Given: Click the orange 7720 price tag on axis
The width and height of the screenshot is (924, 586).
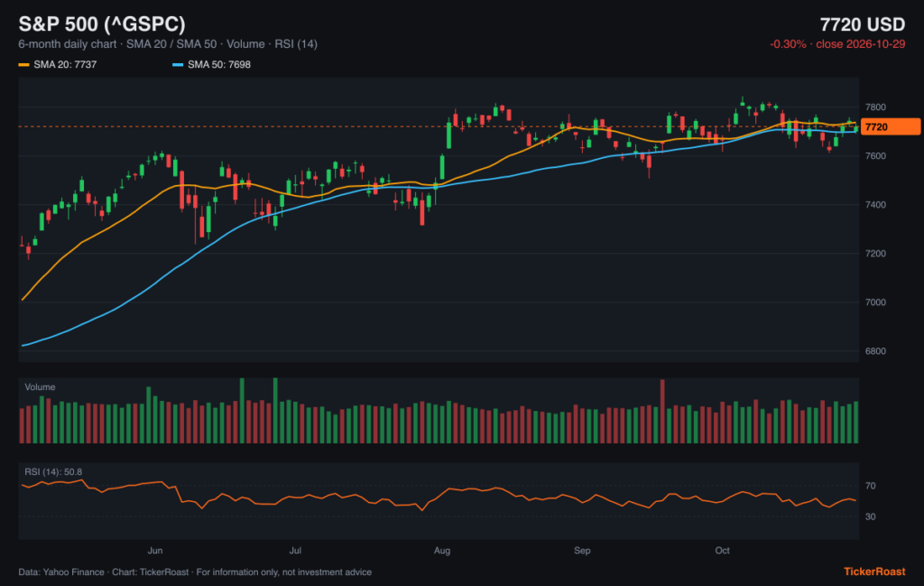Looking at the screenshot, I should click(891, 126).
